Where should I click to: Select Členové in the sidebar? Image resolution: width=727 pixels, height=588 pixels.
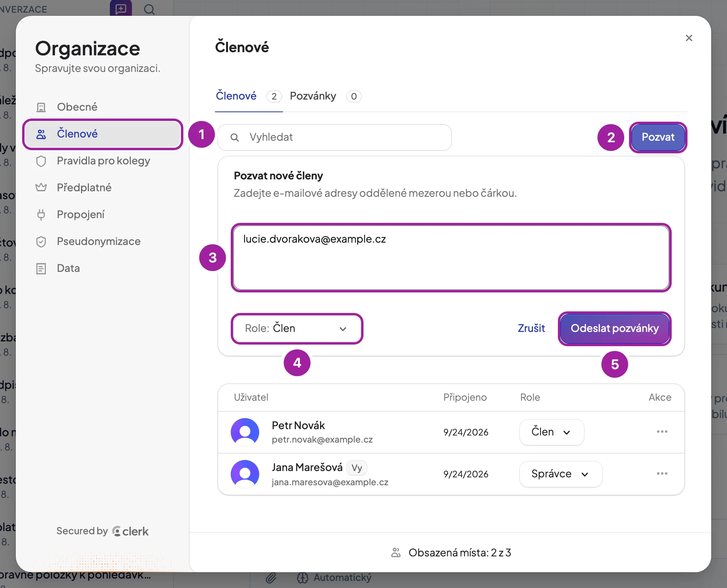103,134
